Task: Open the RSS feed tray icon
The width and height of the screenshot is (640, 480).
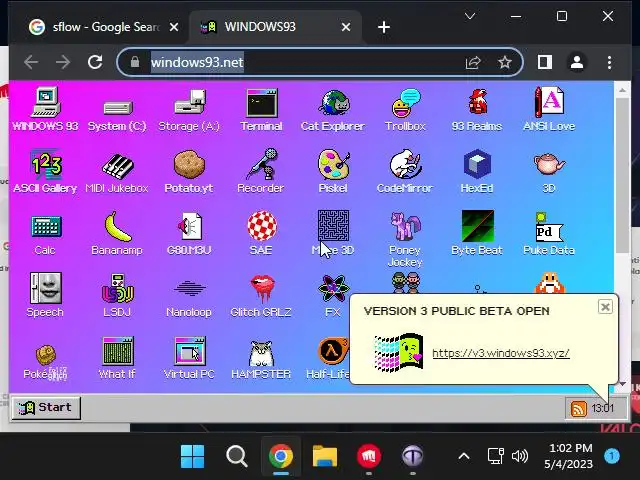Action: 578,408
